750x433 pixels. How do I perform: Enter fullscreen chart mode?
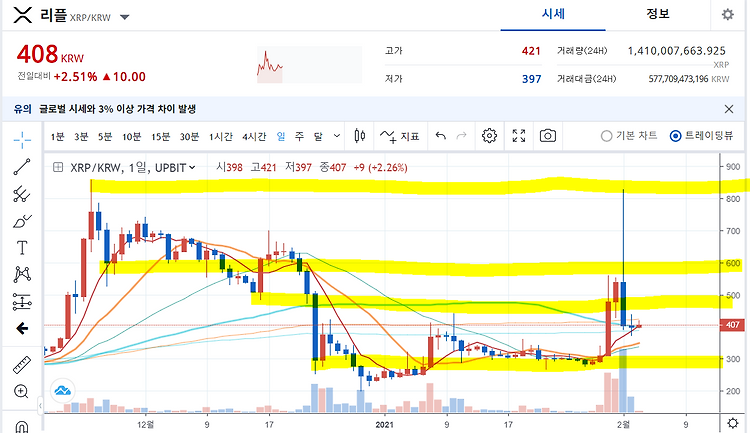(518, 136)
